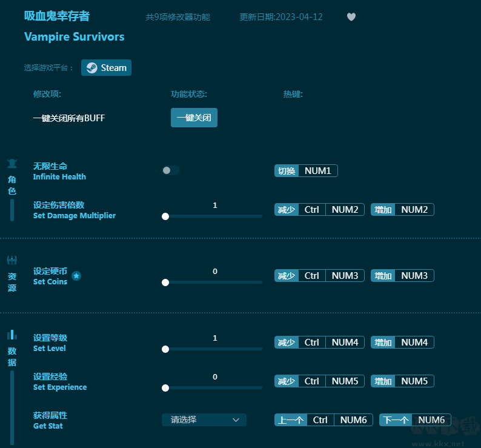Click 上一个 hotkey for Get Stat
The image size is (481, 448).
point(323,420)
